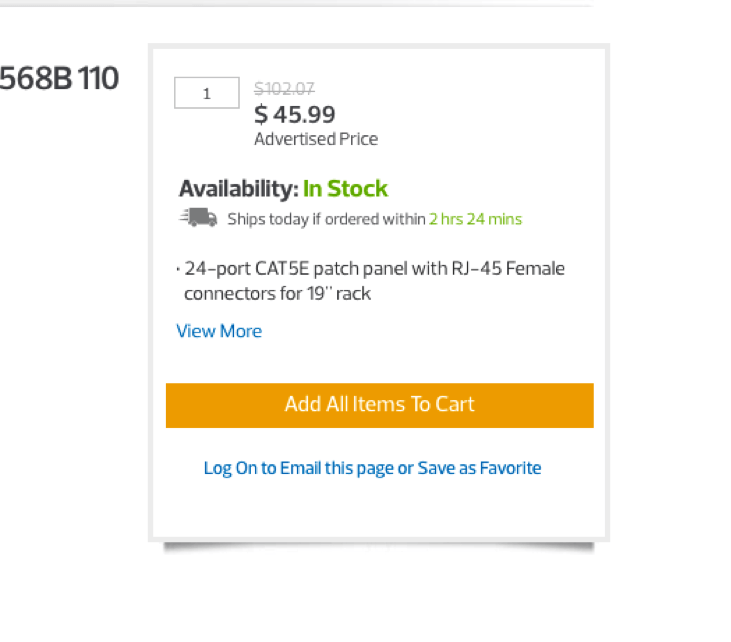This screenshot has width=731, height=642.
Task: Click the connectors for 19" rack line
Action: point(277,294)
